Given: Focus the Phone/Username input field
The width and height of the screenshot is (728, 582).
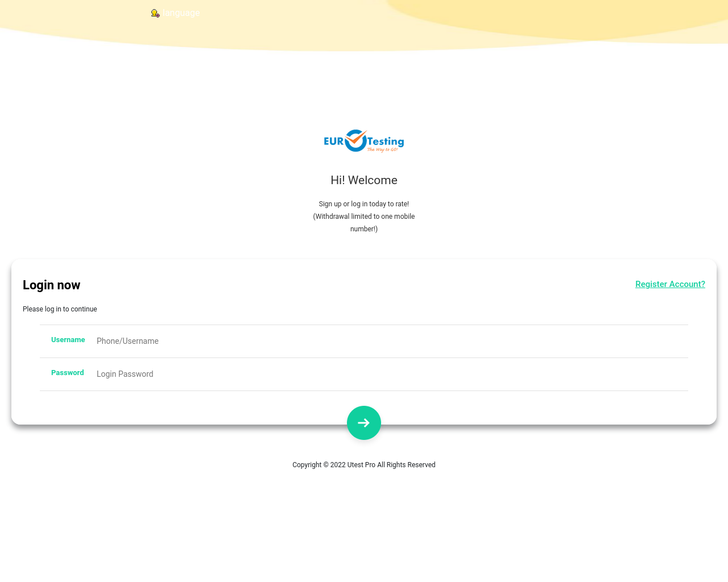Looking at the screenshot, I should click(387, 341).
